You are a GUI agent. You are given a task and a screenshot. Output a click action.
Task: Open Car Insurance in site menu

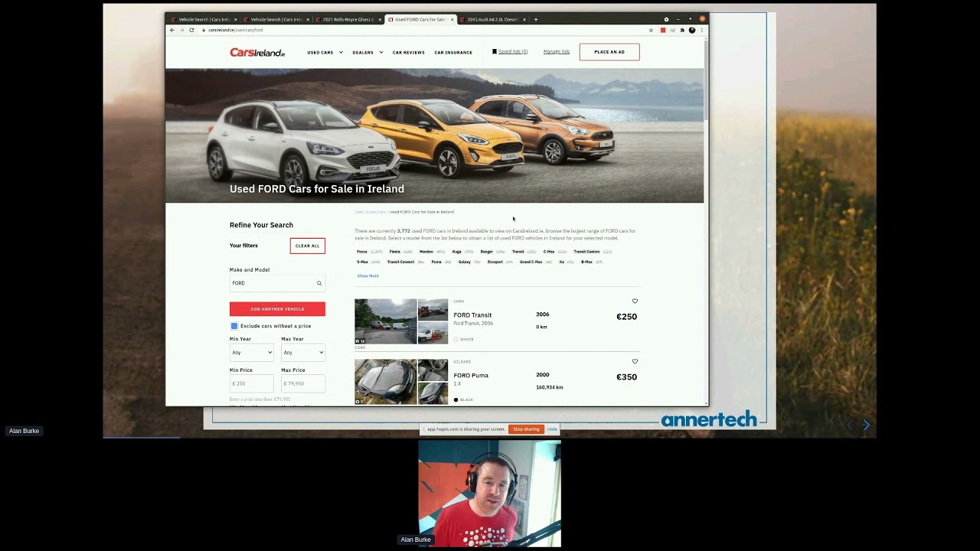453,52
